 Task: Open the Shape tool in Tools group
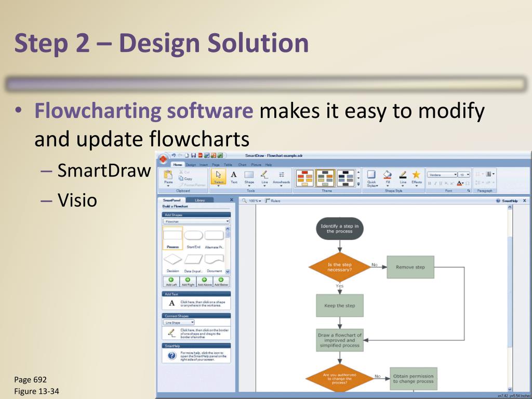pos(249,178)
